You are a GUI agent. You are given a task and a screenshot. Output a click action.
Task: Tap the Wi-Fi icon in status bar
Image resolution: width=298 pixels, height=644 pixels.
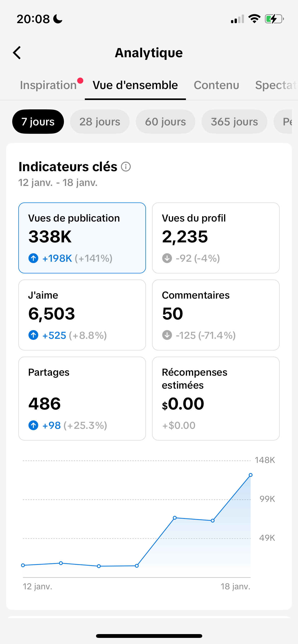(x=254, y=19)
